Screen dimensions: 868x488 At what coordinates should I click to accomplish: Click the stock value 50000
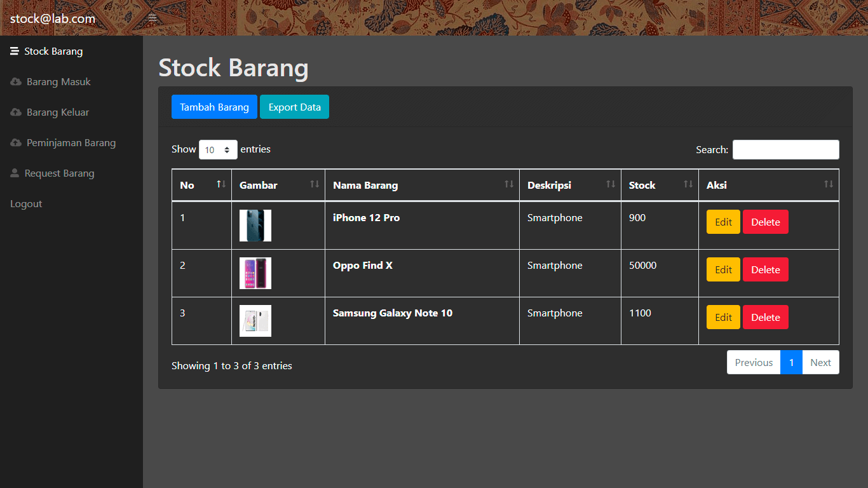pos(643,265)
